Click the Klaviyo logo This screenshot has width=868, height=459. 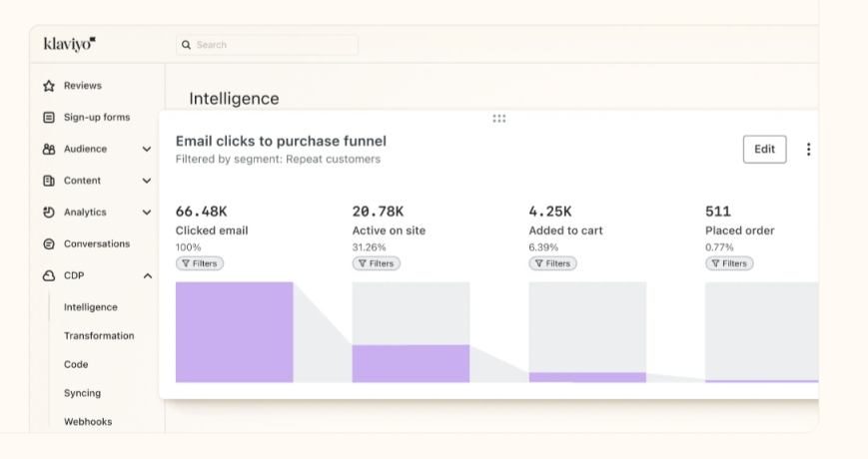69,44
